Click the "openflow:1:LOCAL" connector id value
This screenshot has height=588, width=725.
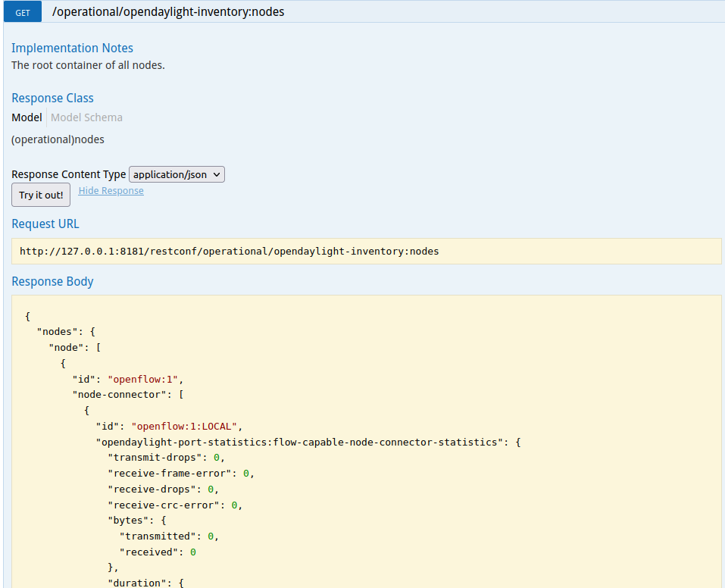click(x=186, y=426)
